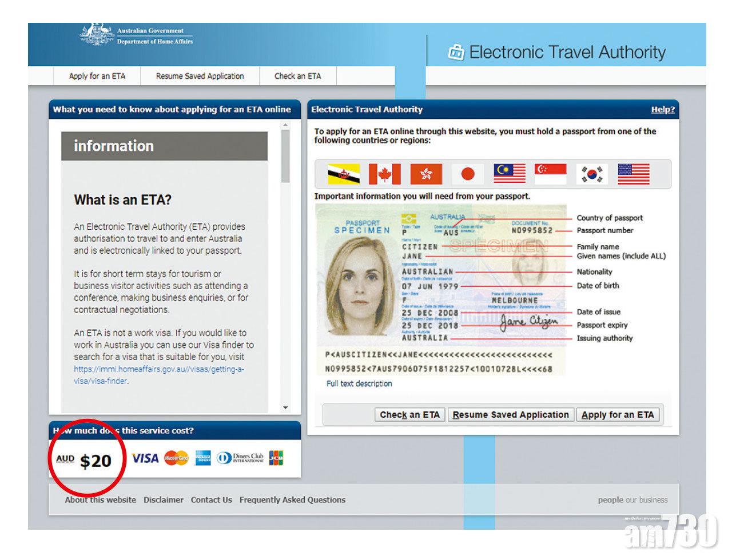The image size is (732, 560).
Task: Click the Singapore flag icon
Action: click(x=550, y=174)
